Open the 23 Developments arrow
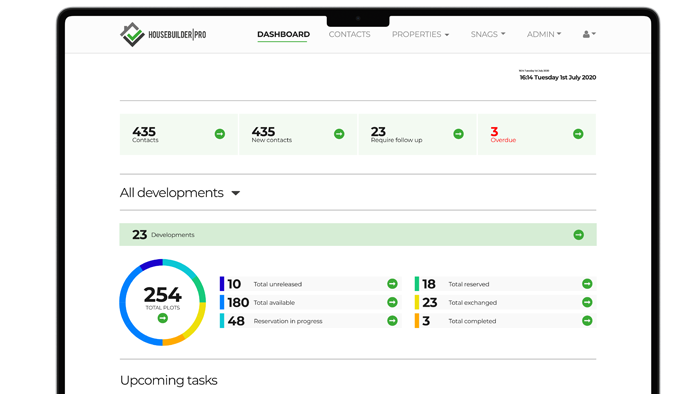The width and height of the screenshot is (700, 394). click(x=579, y=235)
